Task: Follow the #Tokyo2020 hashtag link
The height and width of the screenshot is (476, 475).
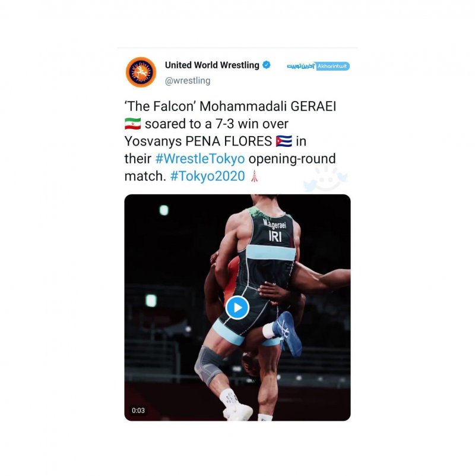Action: tap(207, 176)
